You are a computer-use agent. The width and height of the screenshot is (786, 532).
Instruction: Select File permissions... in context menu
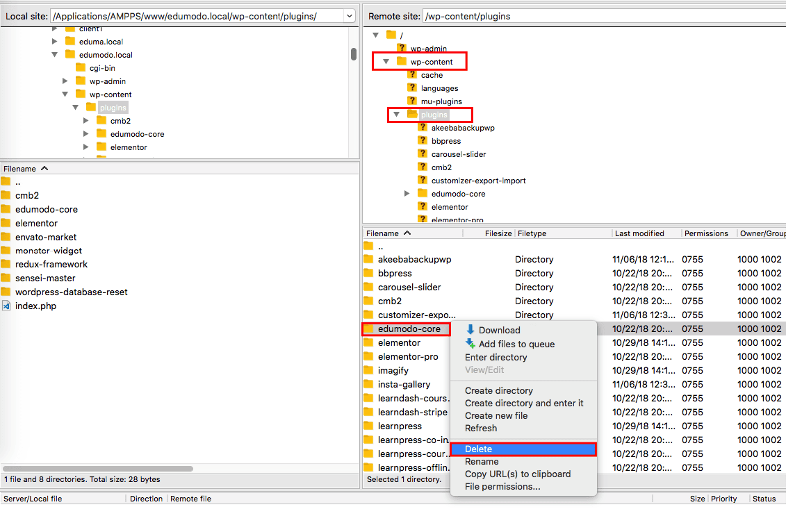tap(502, 487)
